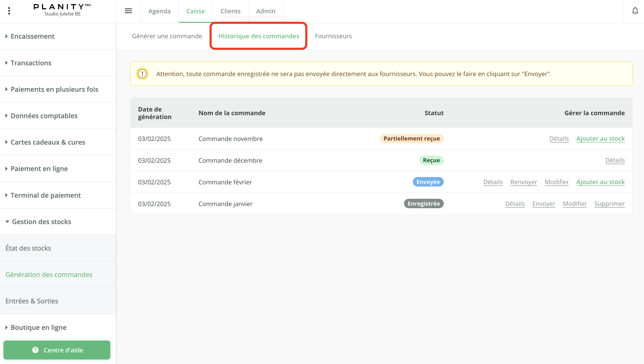Open the notifications bell
The height and width of the screenshot is (364, 644).
pyautogui.click(x=635, y=11)
